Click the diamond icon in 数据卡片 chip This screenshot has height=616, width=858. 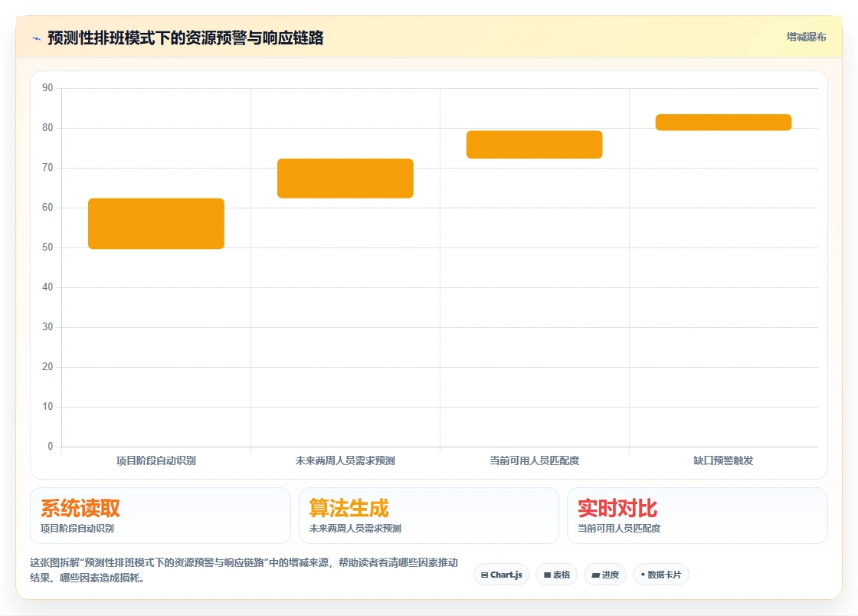pyautogui.click(x=643, y=575)
